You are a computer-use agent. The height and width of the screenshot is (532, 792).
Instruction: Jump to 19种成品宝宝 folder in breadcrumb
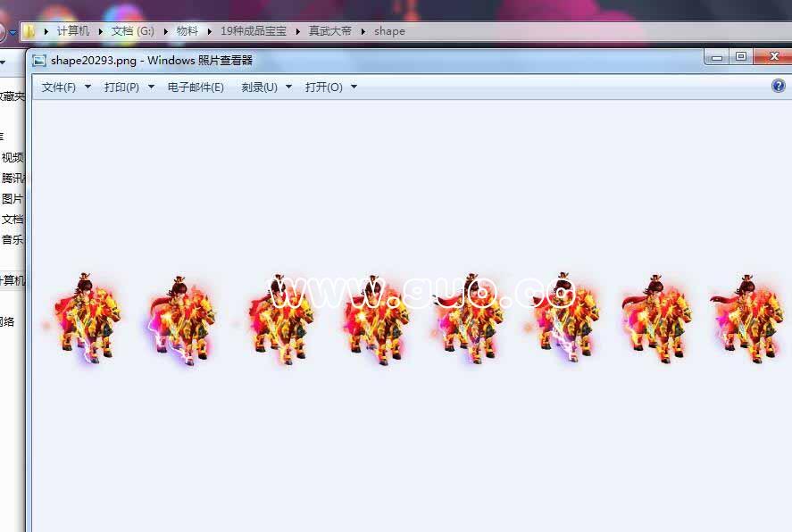[254, 31]
